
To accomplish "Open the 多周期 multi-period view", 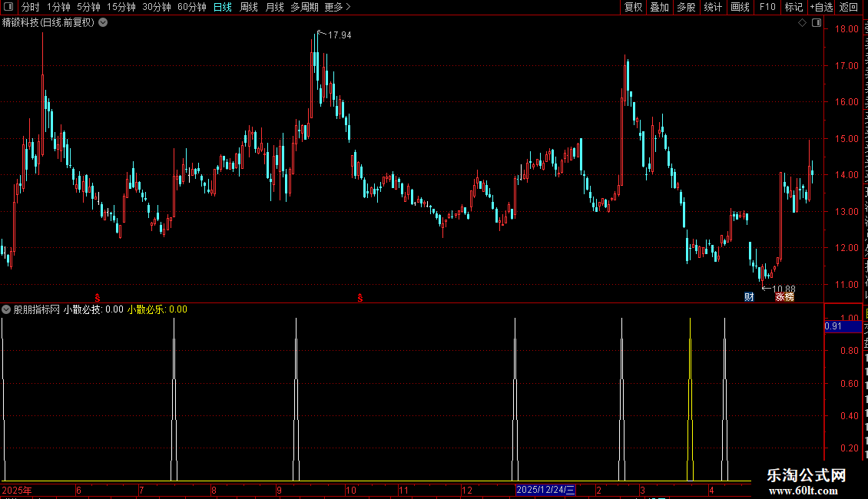I will tap(304, 7).
